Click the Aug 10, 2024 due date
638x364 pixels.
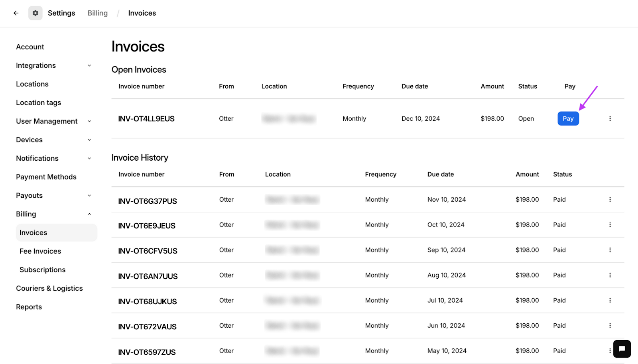point(447,275)
